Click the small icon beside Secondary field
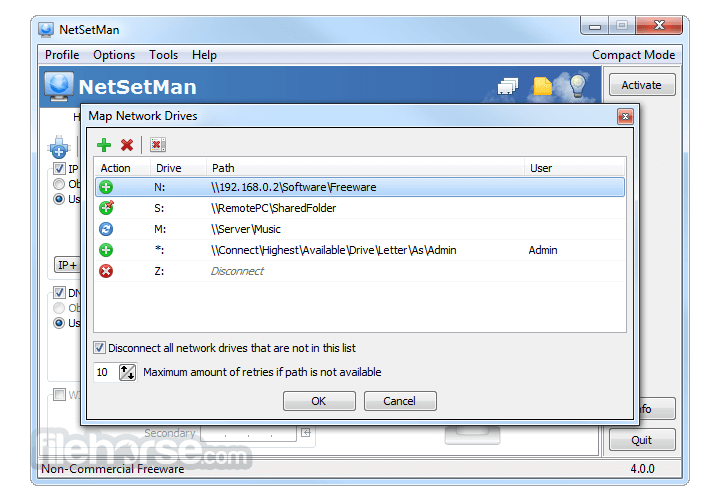 pos(306,433)
